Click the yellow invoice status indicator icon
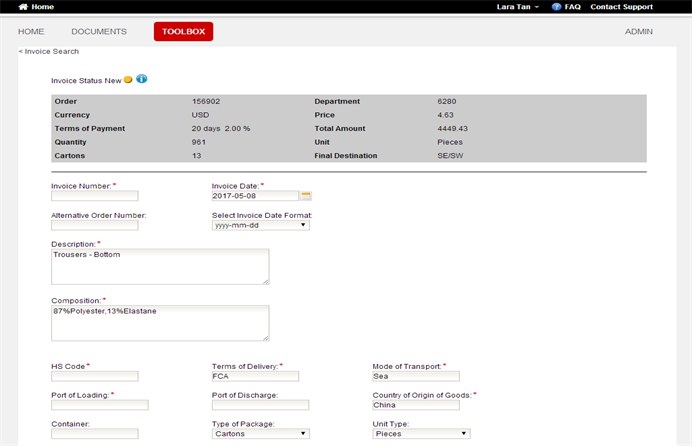692x446 pixels. coord(128,80)
